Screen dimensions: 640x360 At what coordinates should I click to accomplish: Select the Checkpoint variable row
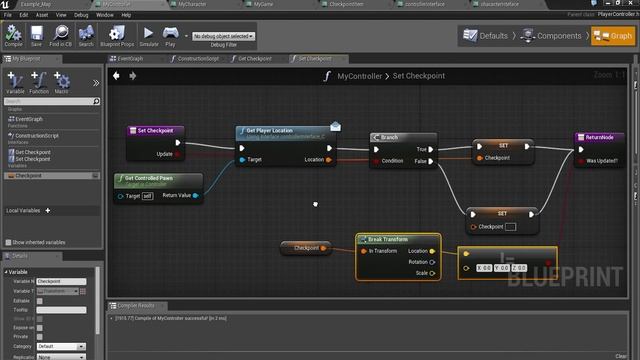tap(51, 176)
